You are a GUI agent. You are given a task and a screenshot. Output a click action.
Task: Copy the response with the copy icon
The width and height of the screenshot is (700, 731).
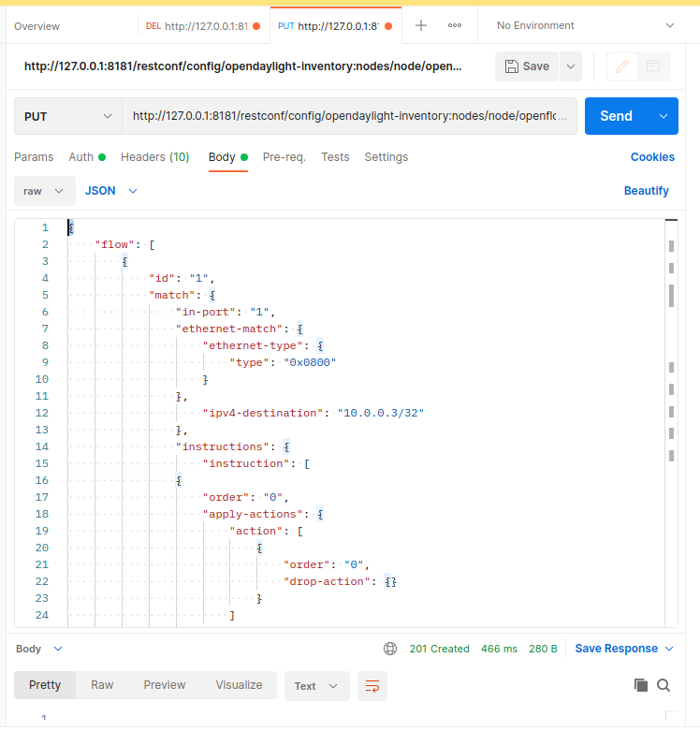(641, 685)
